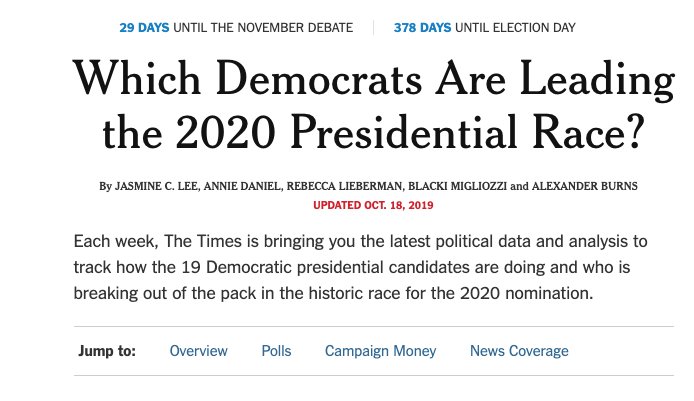Click Alexander Burns in the byline
Viewport: 694px width, 401px height.
tap(584, 186)
